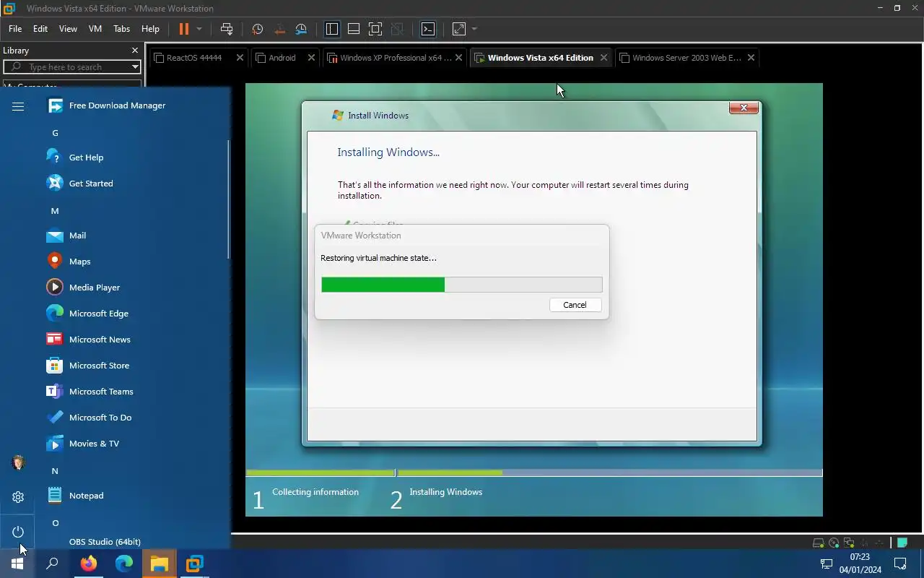
Task: Close the Android tab
Action: [312, 58]
